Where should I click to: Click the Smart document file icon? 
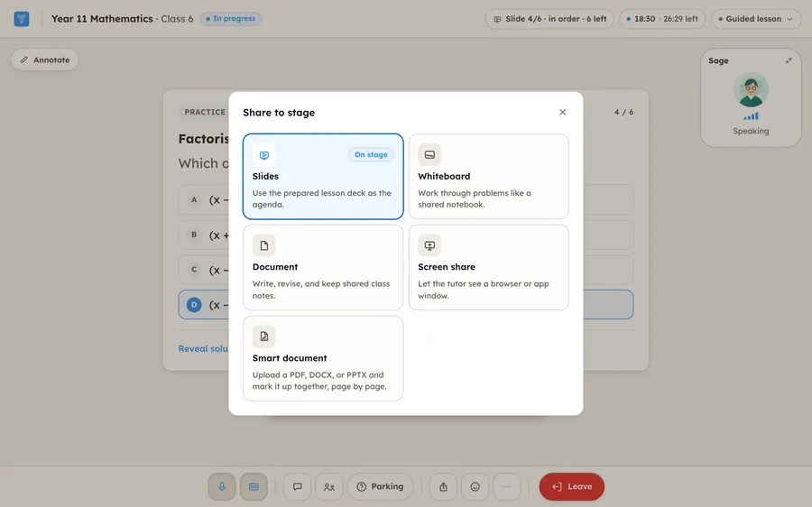click(x=264, y=336)
